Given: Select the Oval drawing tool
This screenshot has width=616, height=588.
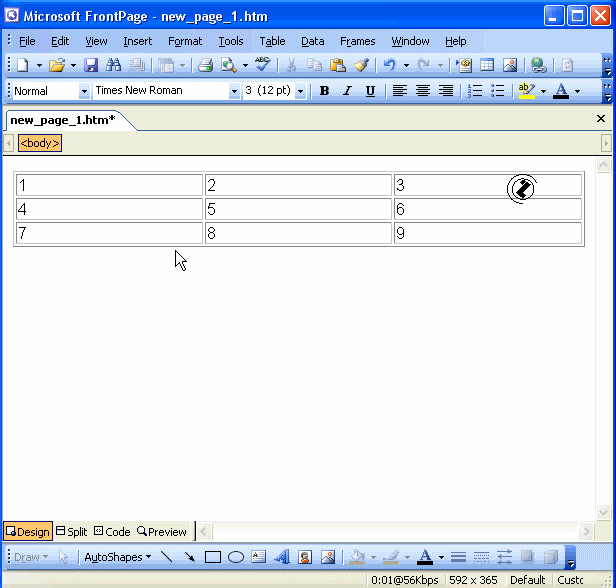Looking at the screenshot, I should [x=236, y=557].
